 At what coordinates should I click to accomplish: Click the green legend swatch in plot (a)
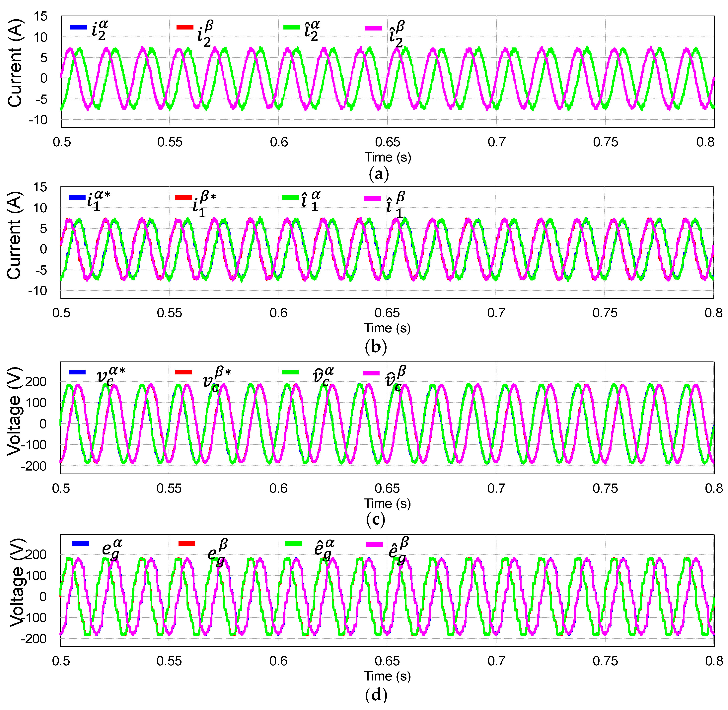click(292, 27)
